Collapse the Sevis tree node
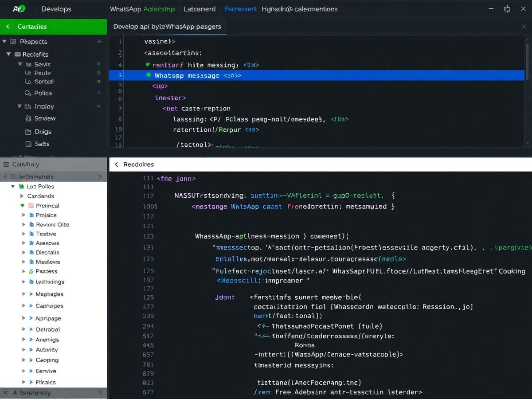This screenshot has height=399, width=532. (20, 64)
